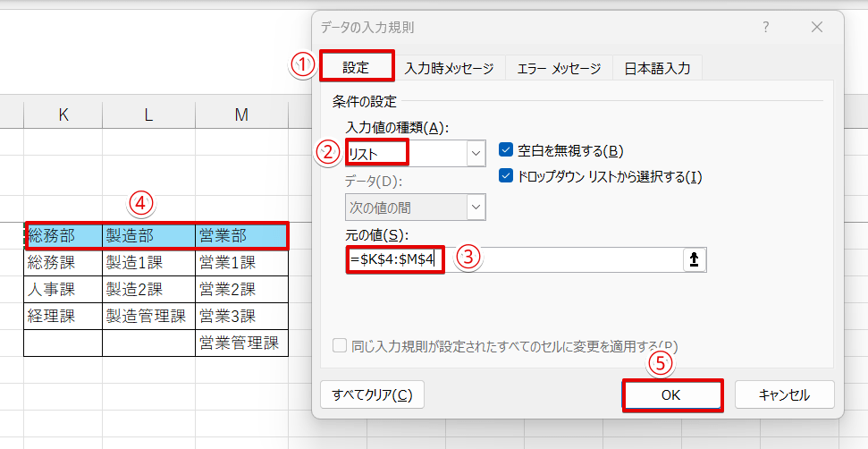Toggle 空白を無視する checkbox
Viewport: 868px width, 449px height.
pos(506,150)
